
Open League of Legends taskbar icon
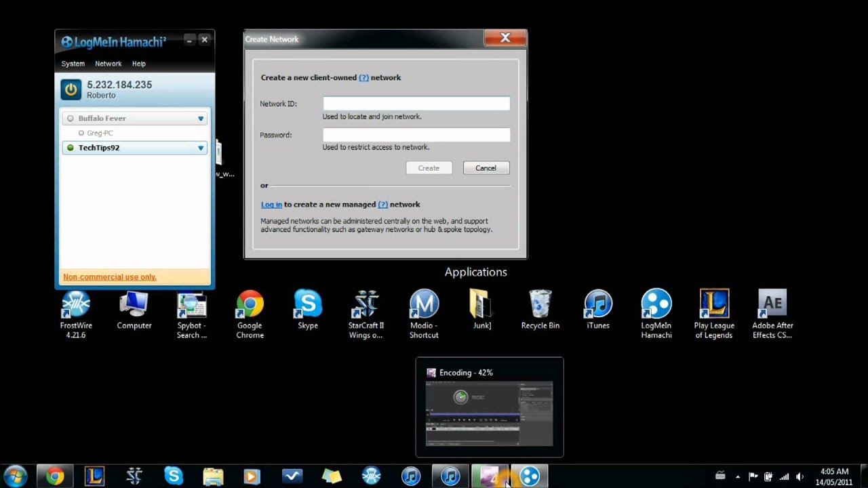pos(94,476)
